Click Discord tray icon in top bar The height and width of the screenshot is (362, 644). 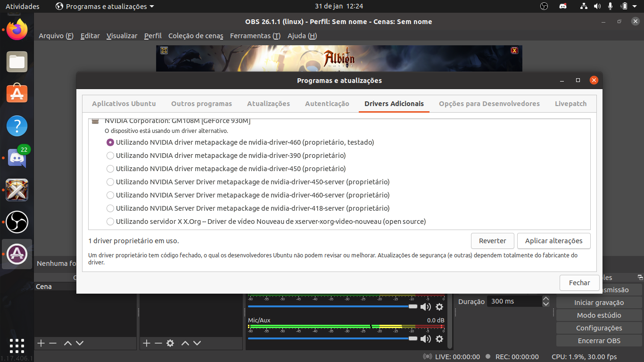pyautogui.click(x=563, y=6)
